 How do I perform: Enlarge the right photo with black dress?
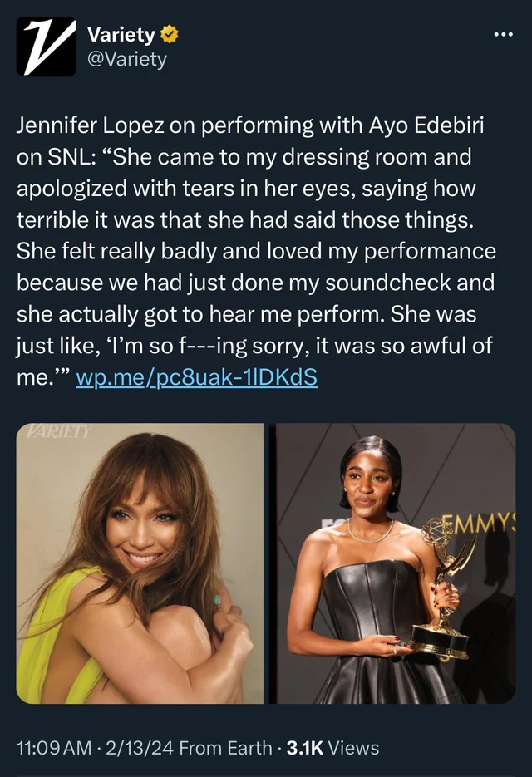pyautogui.click(x=396, y=563)
